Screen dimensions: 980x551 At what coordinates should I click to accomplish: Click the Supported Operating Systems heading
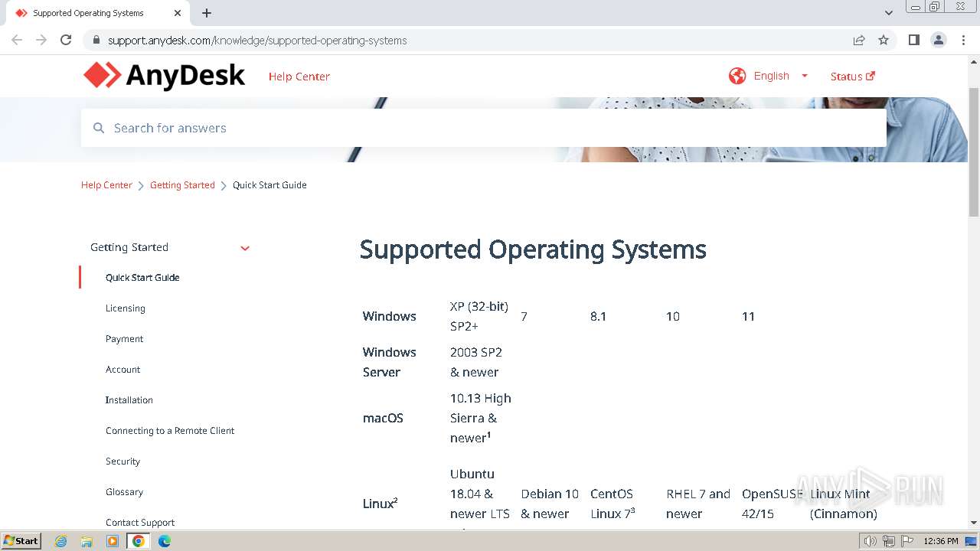tap(533, 249)
